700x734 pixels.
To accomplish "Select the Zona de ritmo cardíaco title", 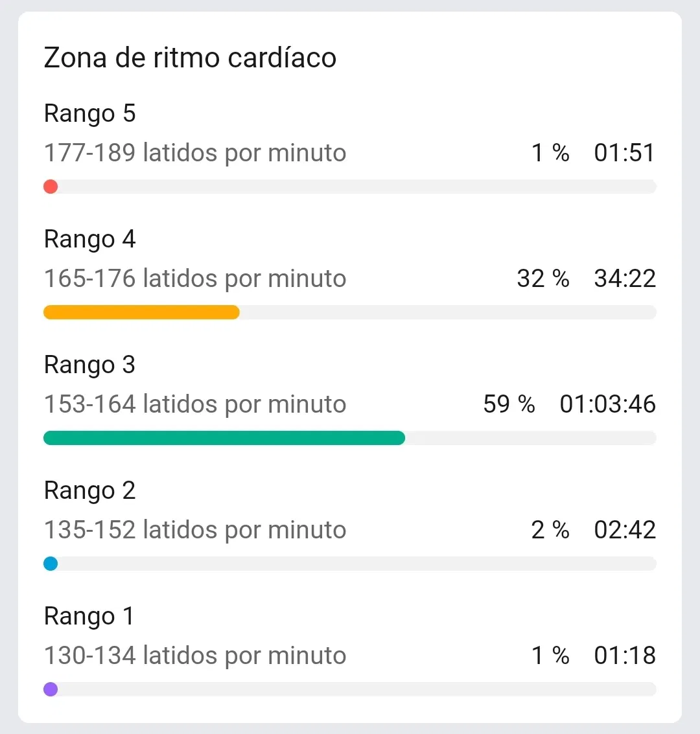I will click(x=190, y=58).
